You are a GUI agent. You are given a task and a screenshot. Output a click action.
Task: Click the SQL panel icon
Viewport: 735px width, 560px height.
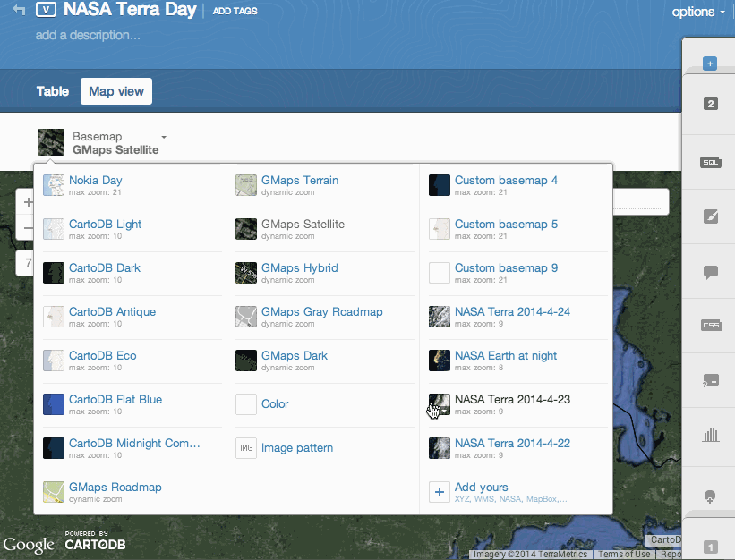pos(710,162)
